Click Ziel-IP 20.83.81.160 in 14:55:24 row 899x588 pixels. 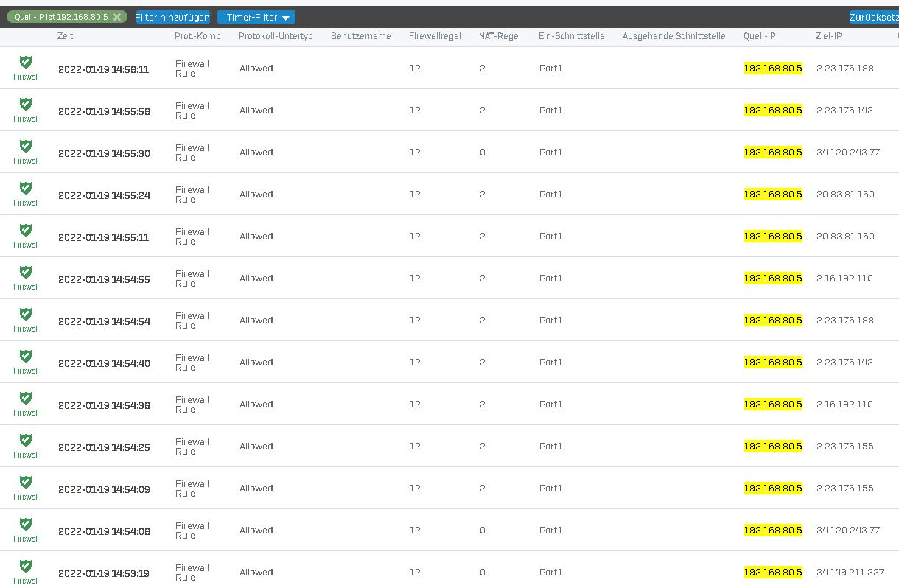click(845, 194)
